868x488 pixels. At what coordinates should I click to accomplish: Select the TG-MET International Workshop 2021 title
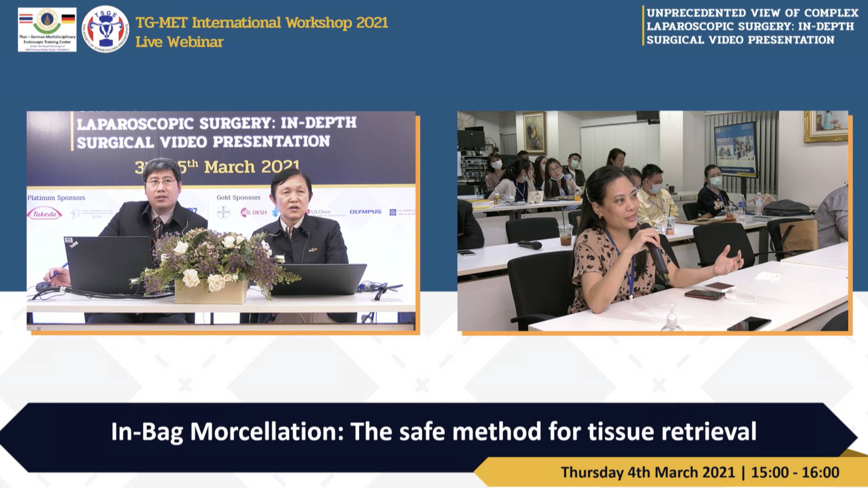[x=262, y=23]
